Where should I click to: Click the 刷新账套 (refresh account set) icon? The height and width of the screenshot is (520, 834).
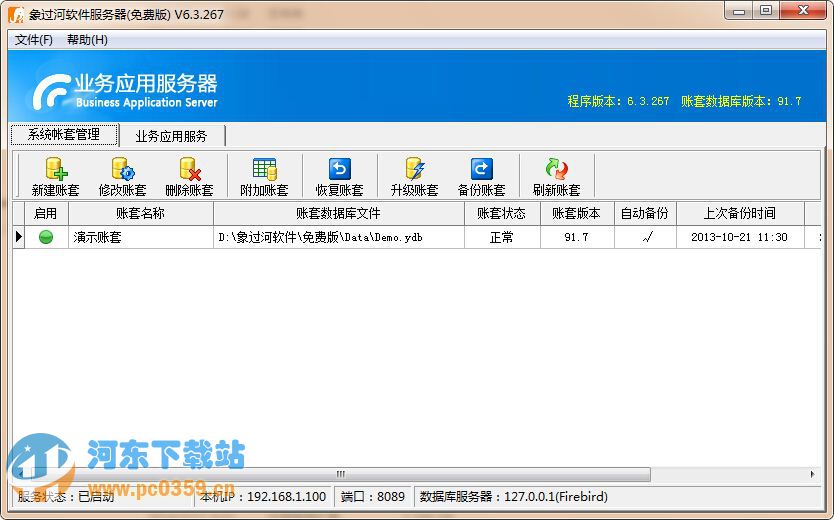556,169
